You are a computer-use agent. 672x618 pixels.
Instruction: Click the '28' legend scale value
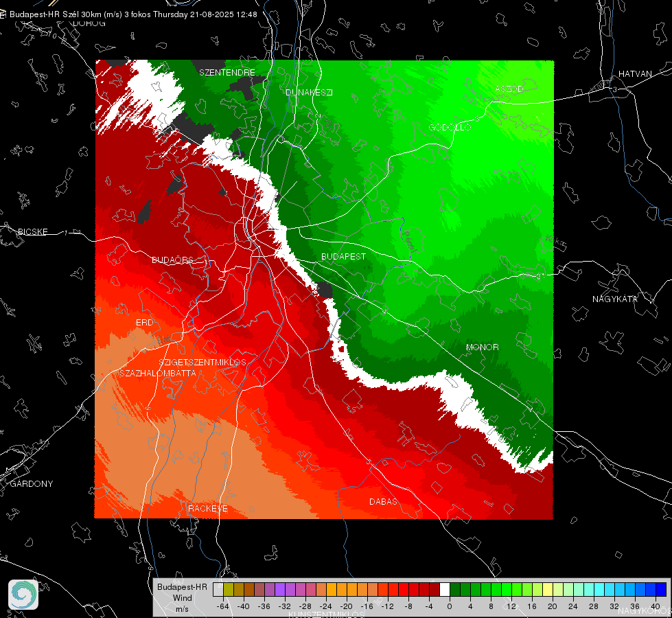tap(594, 606)
